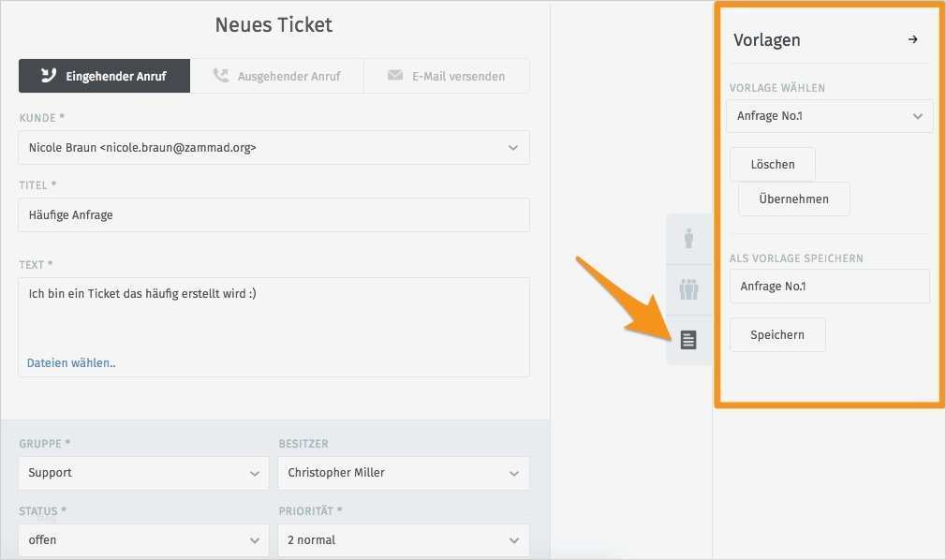946x560 pixels.
Task: Open the organization group icon tab
Action: [x=688, y=289]
